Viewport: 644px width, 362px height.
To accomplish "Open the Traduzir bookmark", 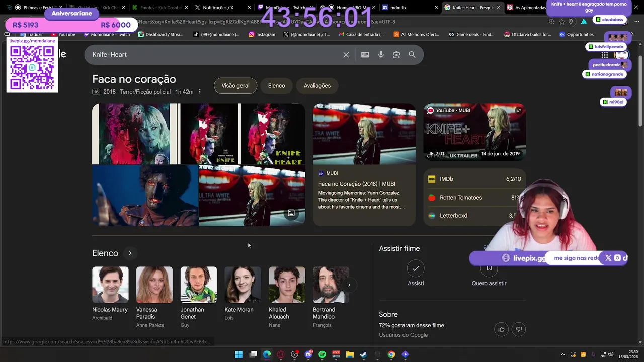I will click(x=31, y=35).
